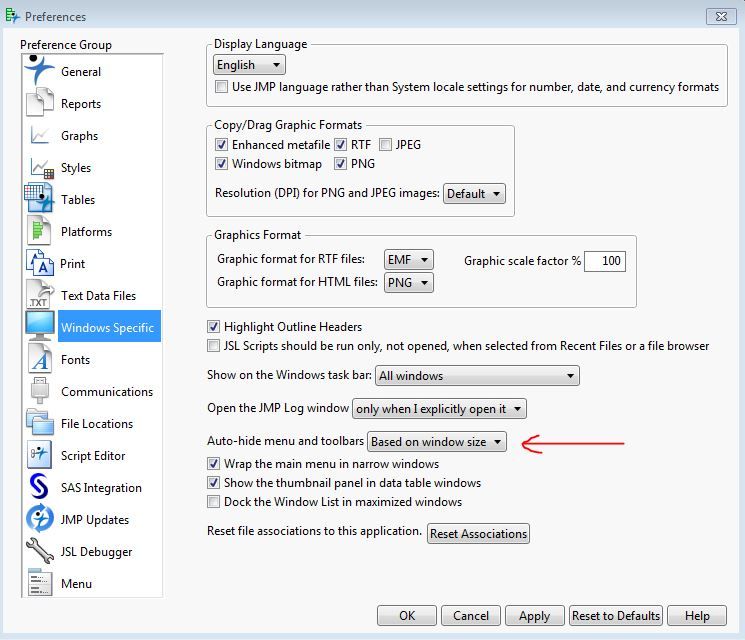The image size is (745, 640).
Task: Click the Print icon
Action: 40,263
